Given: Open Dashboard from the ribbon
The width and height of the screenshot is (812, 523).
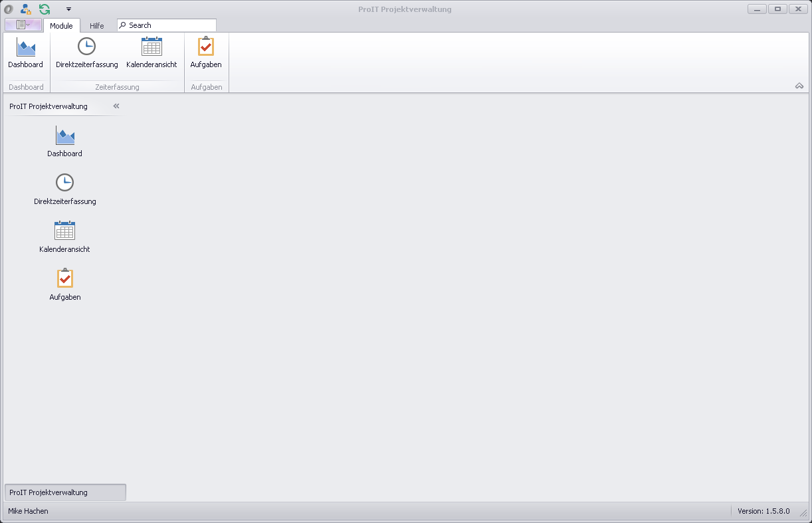Looking at the screenshot, I should click(x=25, y=53).
